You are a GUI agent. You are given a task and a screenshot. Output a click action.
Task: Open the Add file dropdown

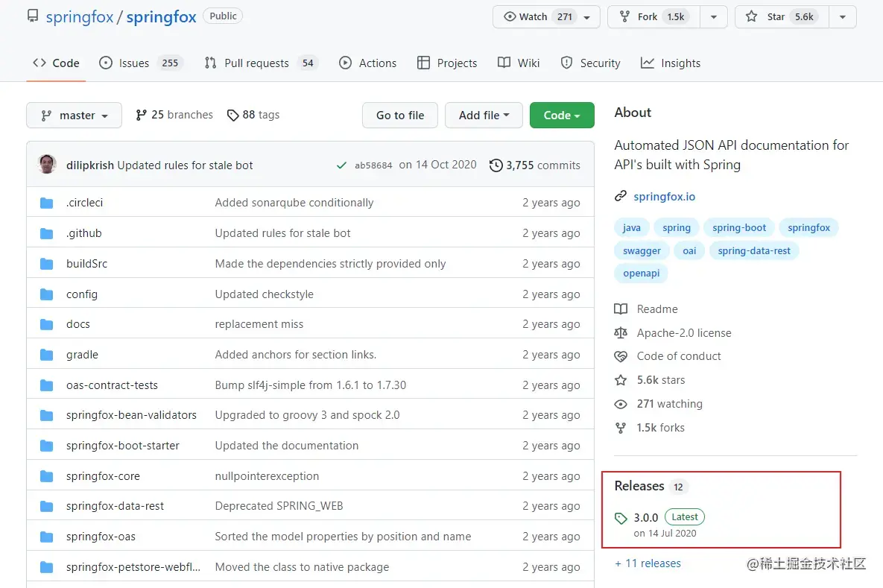484,116
